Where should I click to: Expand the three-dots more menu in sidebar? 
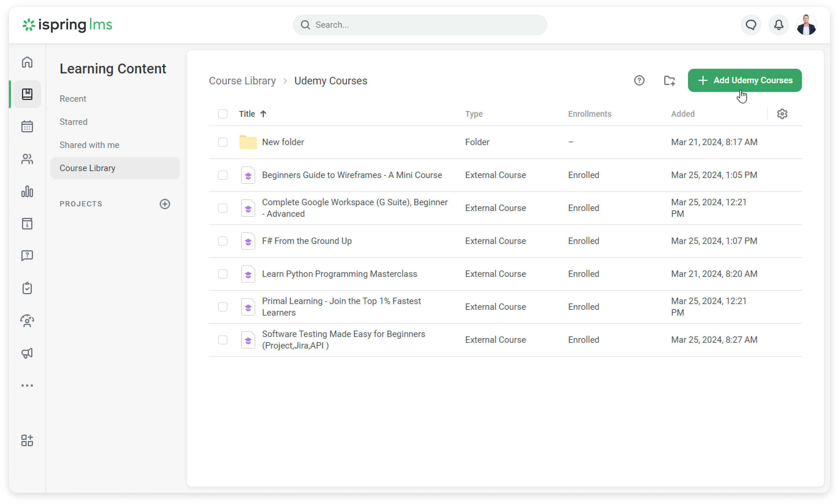[x=27, y=386]
